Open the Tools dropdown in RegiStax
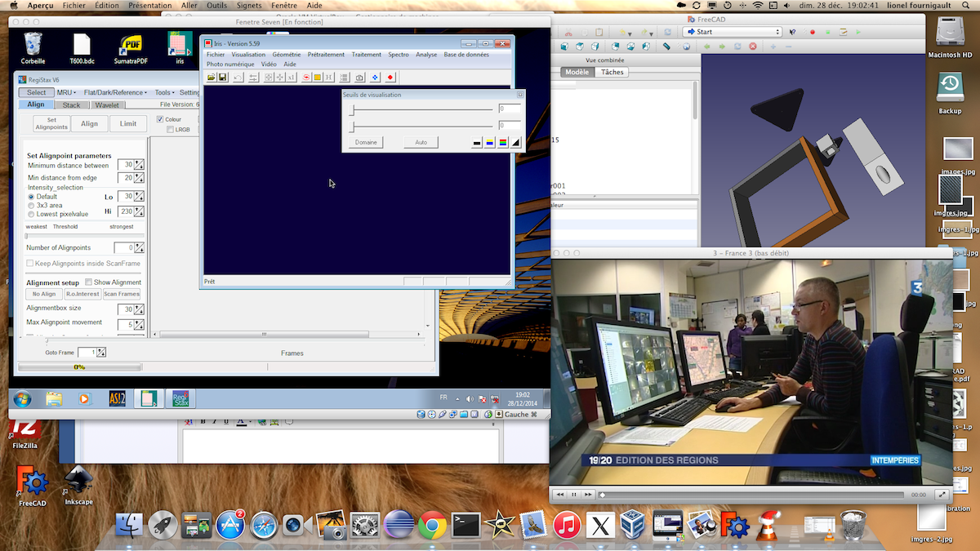This screenshot has width=980, height=551. point(166,92)
